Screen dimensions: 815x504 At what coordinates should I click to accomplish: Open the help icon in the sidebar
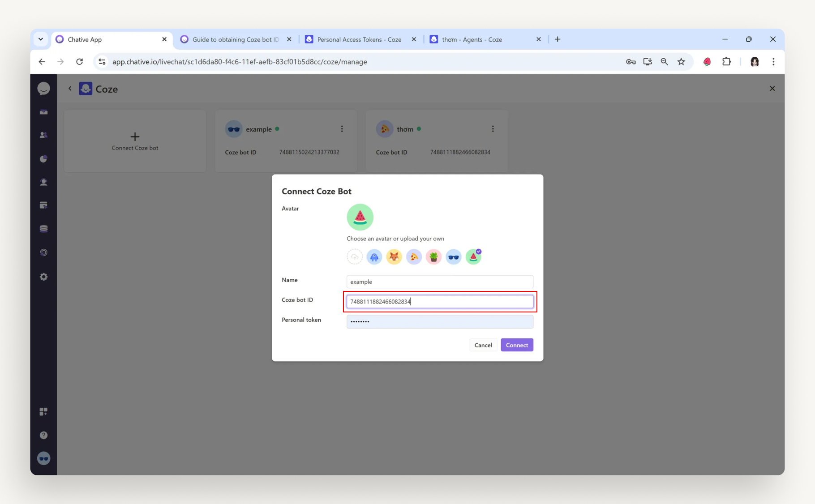click(x=43, y=435)
